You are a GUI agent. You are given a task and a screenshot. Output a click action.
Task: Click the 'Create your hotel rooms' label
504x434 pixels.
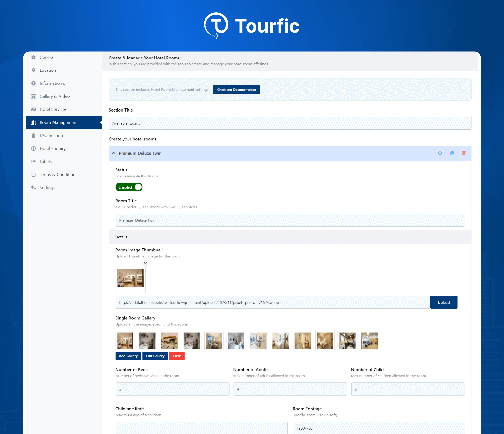click(x=133, y=139)
